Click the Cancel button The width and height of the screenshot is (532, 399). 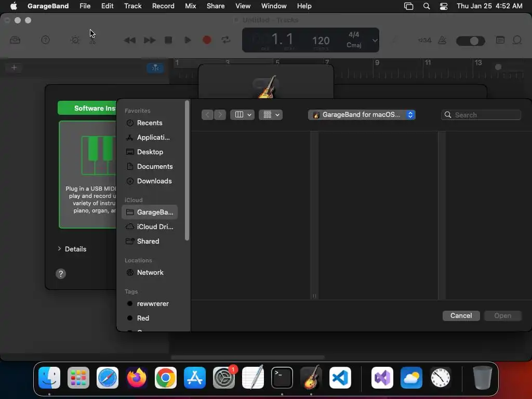[x=461, y=316]
